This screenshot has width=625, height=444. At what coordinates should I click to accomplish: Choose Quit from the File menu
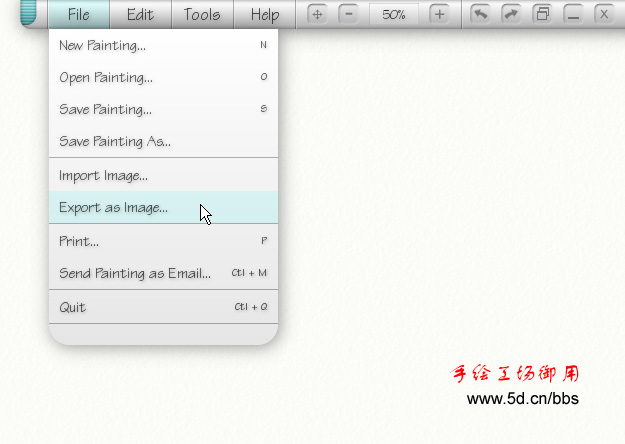point(163,307)
